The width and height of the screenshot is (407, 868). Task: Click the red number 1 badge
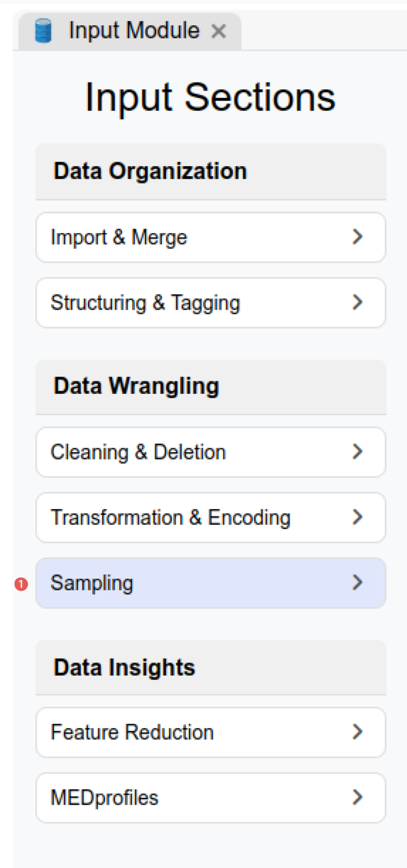21,584
